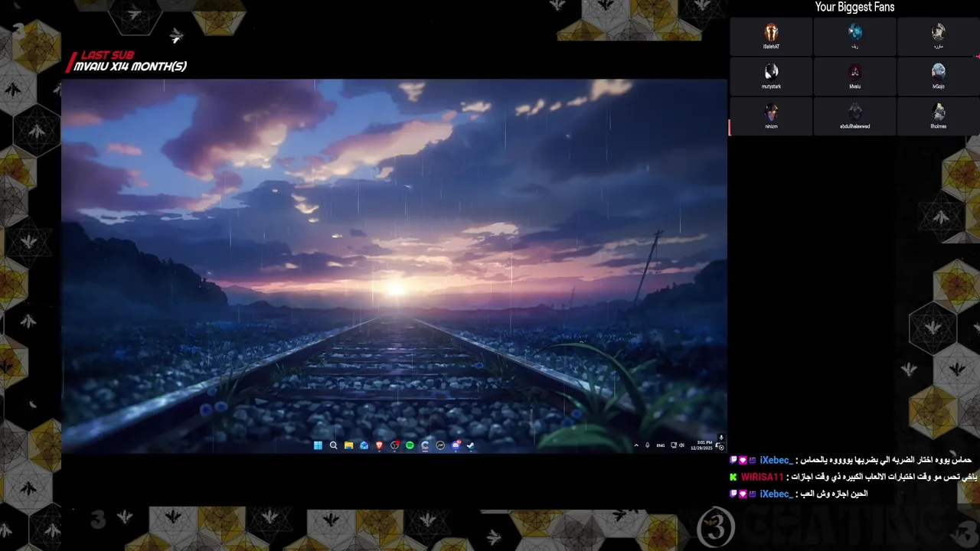Screen dimensions: 980x551
Task: Click iXebec_ username on bottom chat message
Action: [776, 494]
